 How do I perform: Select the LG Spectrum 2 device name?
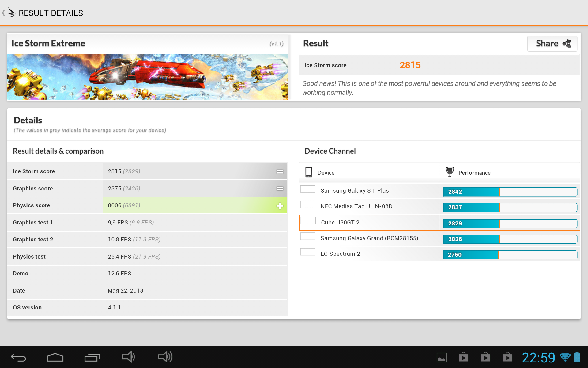pos(340,254)
